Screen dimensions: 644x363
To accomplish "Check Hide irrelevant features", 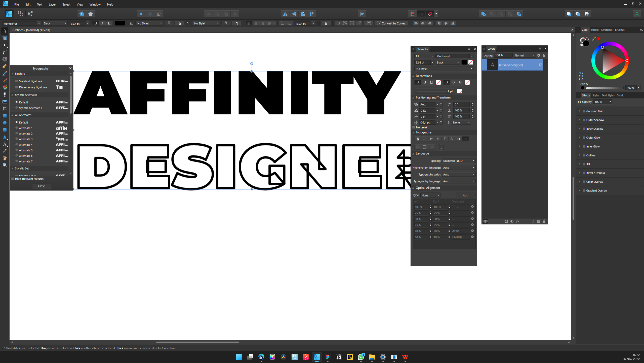I will 13,179.
